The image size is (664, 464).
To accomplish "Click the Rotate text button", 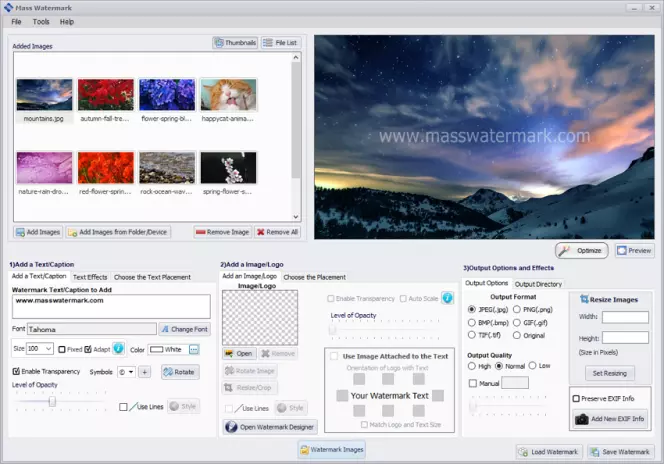I will (x=180, y=372).
